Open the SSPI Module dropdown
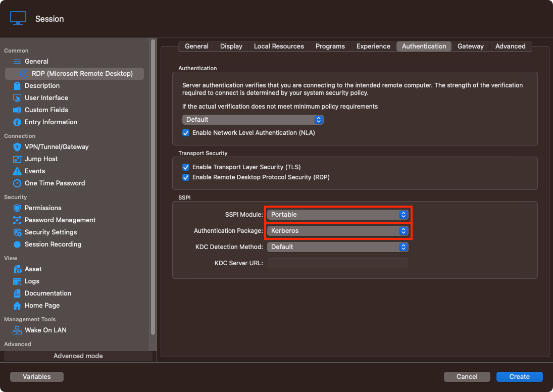This screenshot has height=392, width=553. pos(337,215)
